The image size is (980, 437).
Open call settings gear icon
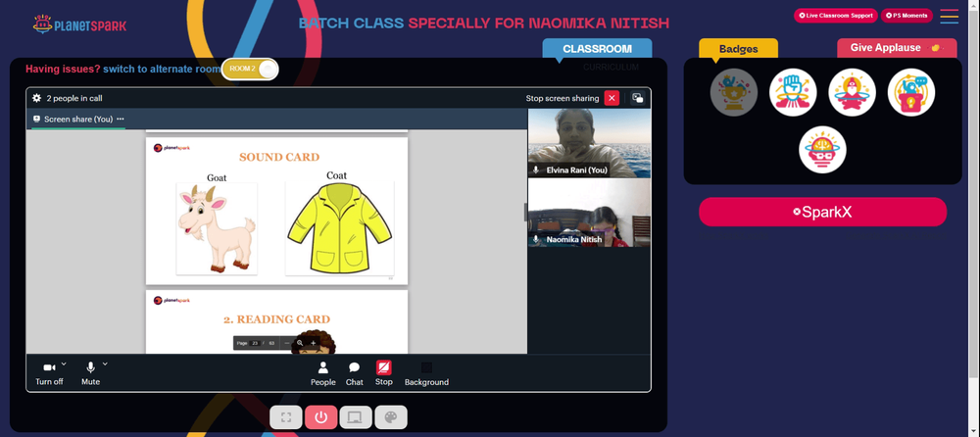(36, 98)
